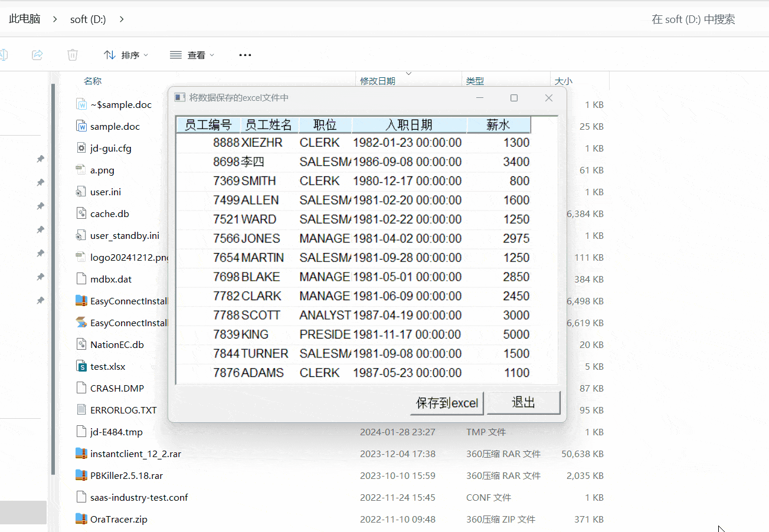Click the 退出 button in dialog
Image resolution: width=769 pixels, height=532 pixels.
click(x=523, y=403)
